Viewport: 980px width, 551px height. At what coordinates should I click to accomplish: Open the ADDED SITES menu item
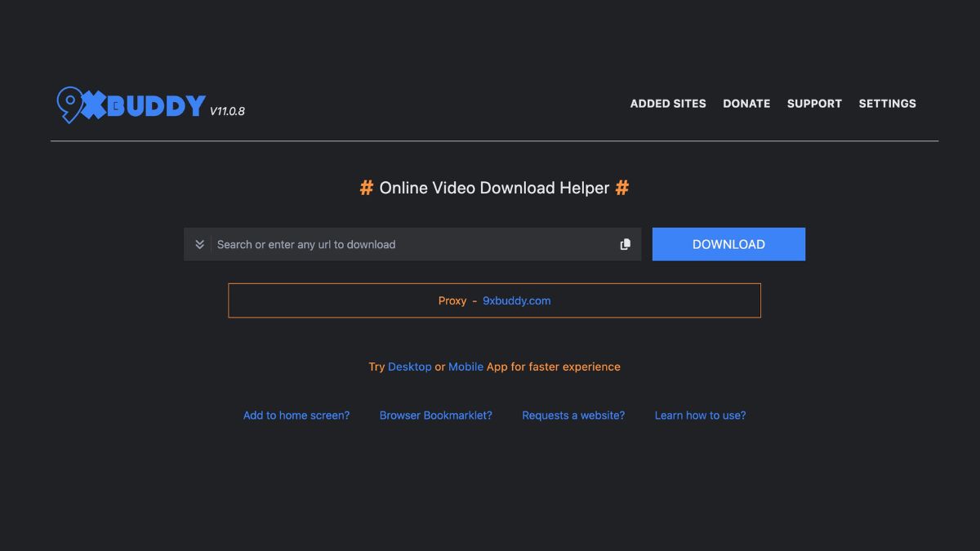click(x=667, y=104)
